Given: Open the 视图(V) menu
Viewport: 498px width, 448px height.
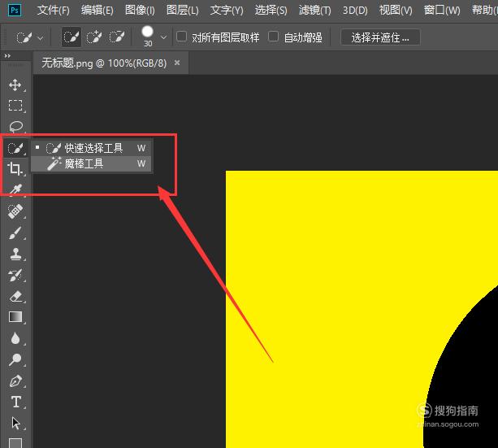Looking at the screenshot, I should coord(396,11).
